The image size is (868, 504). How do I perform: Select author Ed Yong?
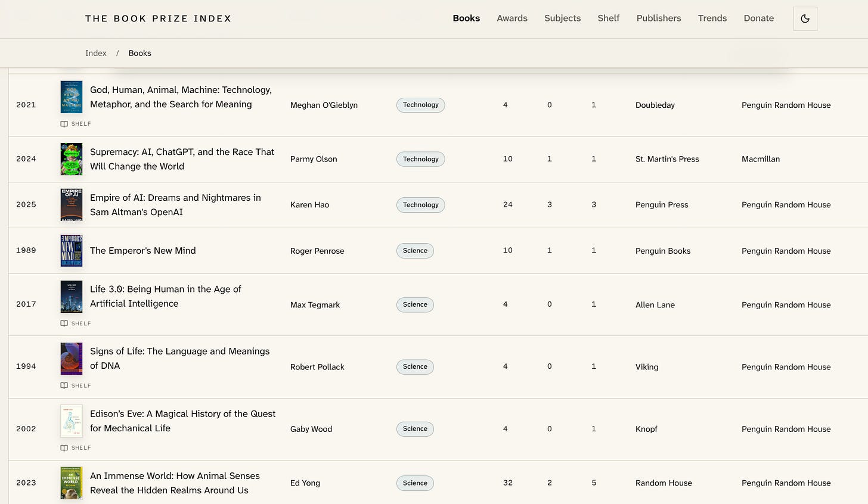[x=305, y=483]
